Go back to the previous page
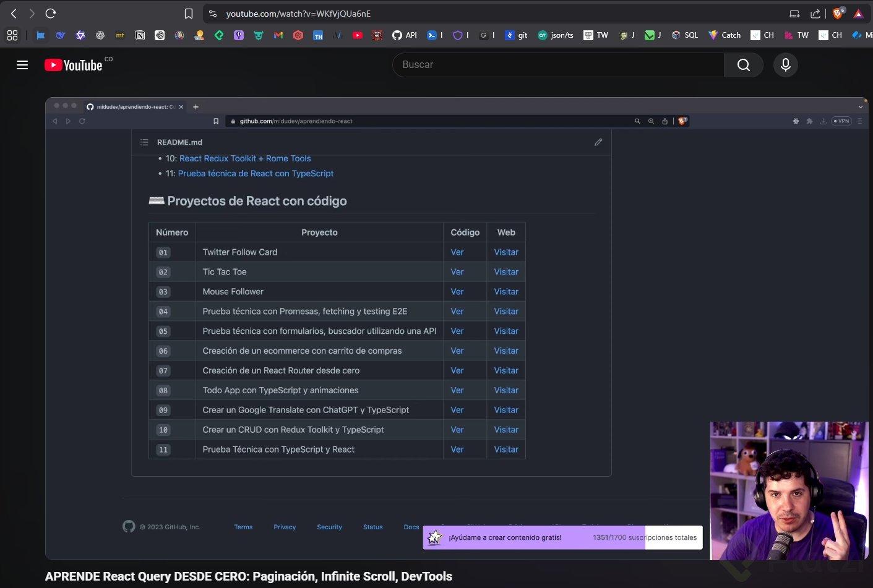The height and width of the screenshot is (588, 873). (14, 13)
